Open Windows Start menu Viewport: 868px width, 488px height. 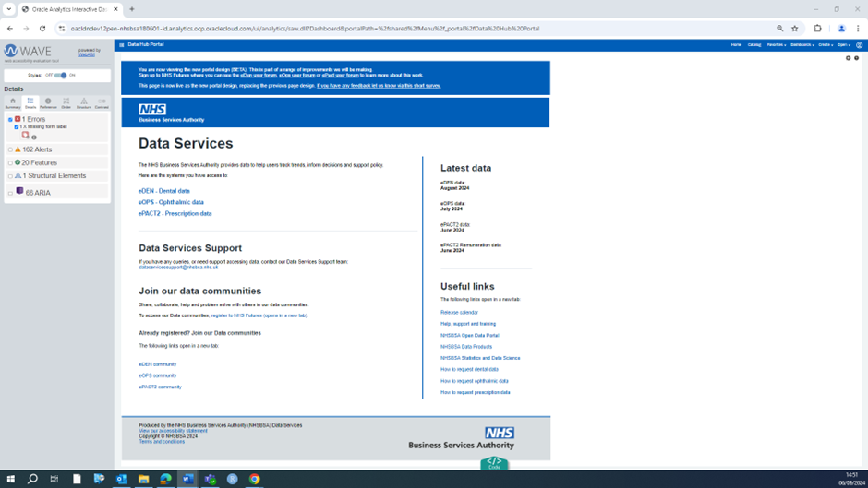tap(10, 479)
